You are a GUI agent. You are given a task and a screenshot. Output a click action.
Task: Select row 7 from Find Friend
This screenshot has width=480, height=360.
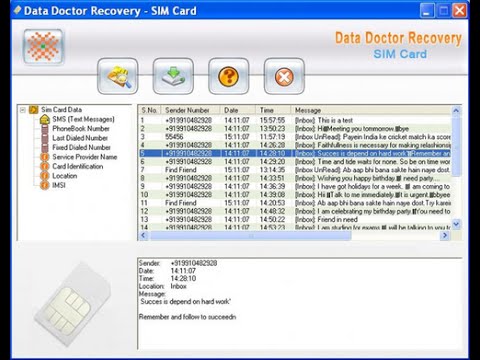tap(295, 170)
